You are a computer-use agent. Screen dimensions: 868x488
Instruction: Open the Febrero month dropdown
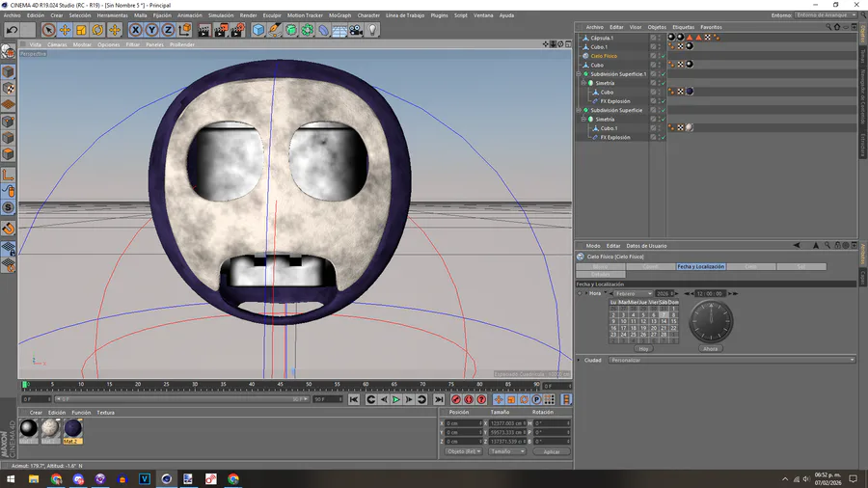(634, 293)
